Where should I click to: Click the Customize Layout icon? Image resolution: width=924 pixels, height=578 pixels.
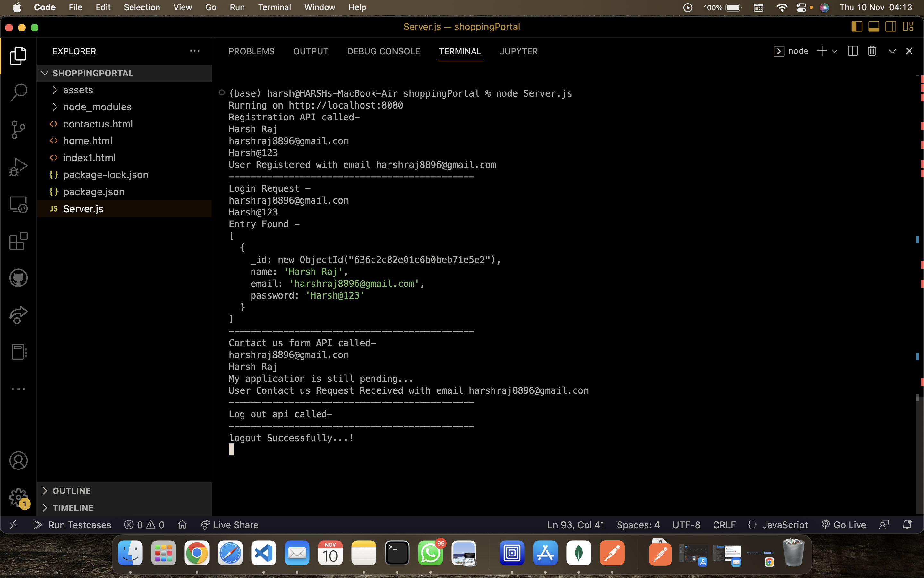(x=908, y=26)
